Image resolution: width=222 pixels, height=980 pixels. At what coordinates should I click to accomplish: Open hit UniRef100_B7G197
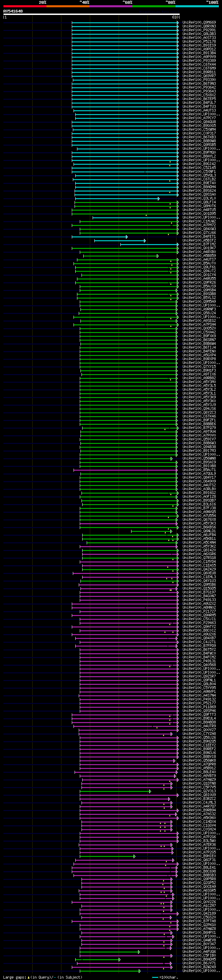199,592
